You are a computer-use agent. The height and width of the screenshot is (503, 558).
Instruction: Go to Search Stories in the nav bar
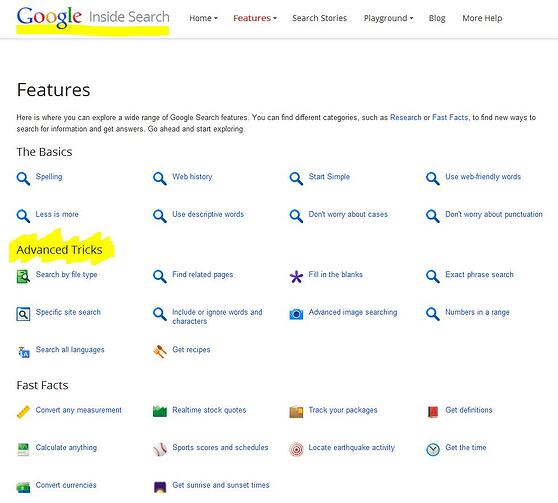(x=320, y=18)
